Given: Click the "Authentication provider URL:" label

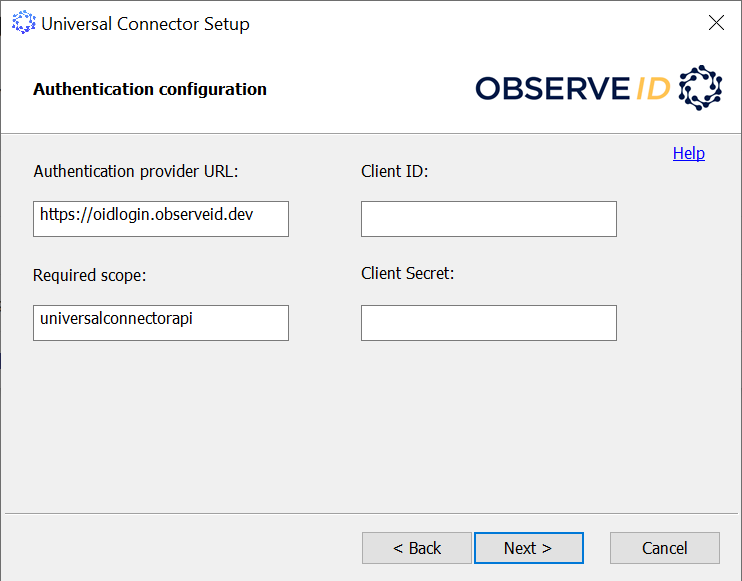Looking at the screenshot, I should (136, 171).
